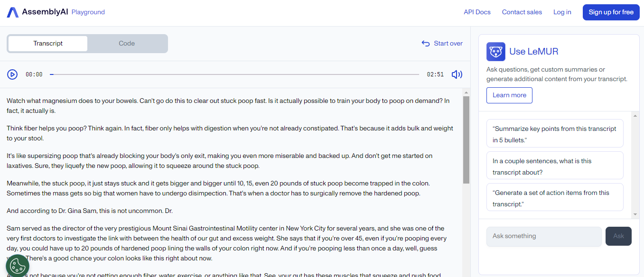Mute audio with the speaker icon
The image size is (644, 277).
[457, 74]
